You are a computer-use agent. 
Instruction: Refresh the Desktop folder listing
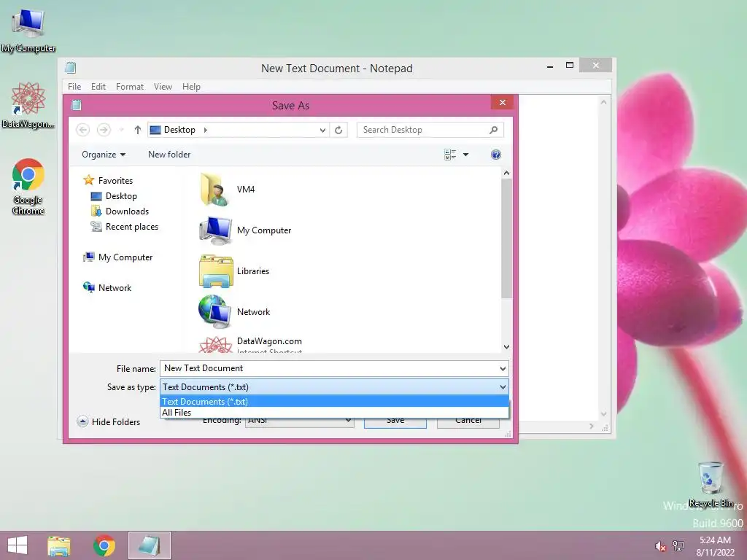pyautogui.click(x=338, y=130)
